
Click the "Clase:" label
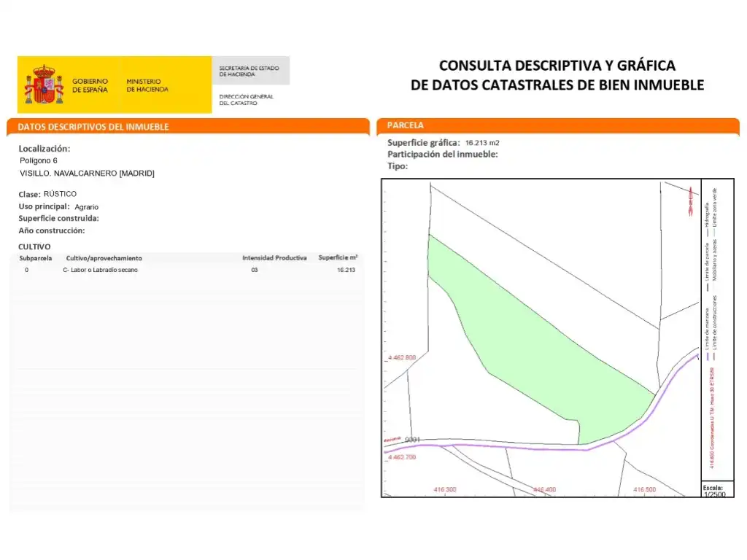pyautogui.click(x=29, y=194)
